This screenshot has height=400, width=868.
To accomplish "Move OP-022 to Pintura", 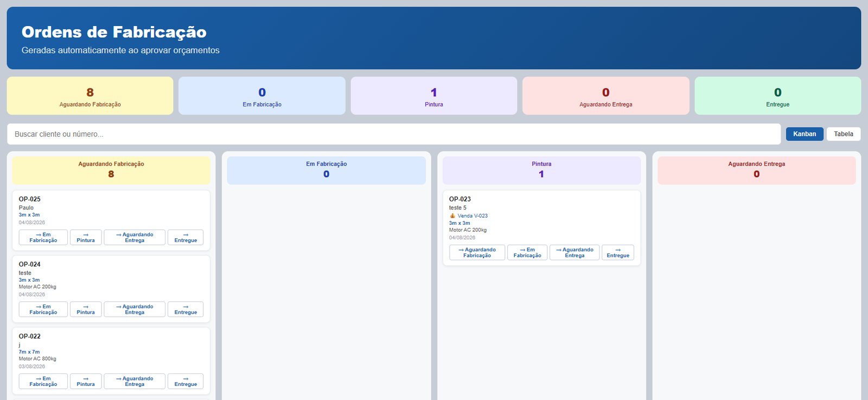I will (86, 381).
